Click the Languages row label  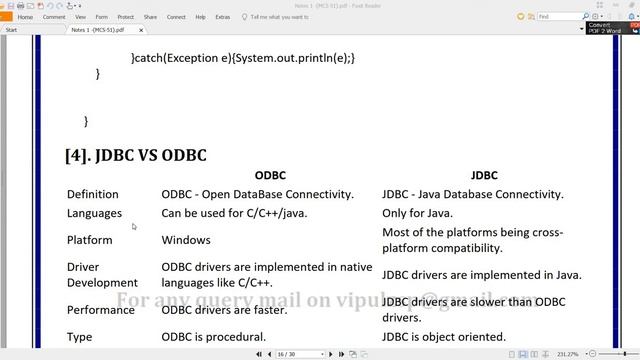[94, 213]
